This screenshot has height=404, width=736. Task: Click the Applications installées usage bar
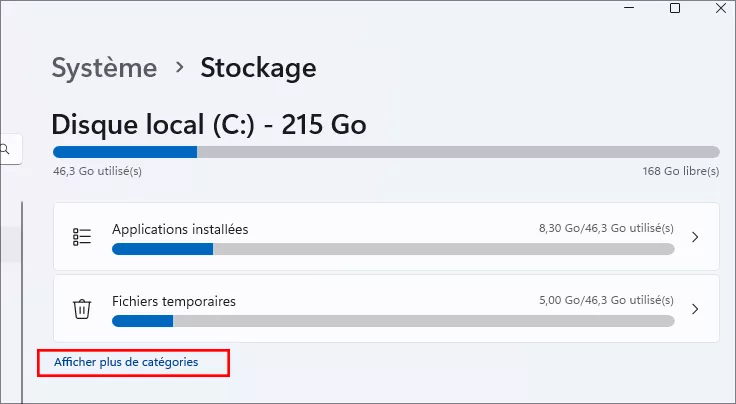(x=393, y=249)
